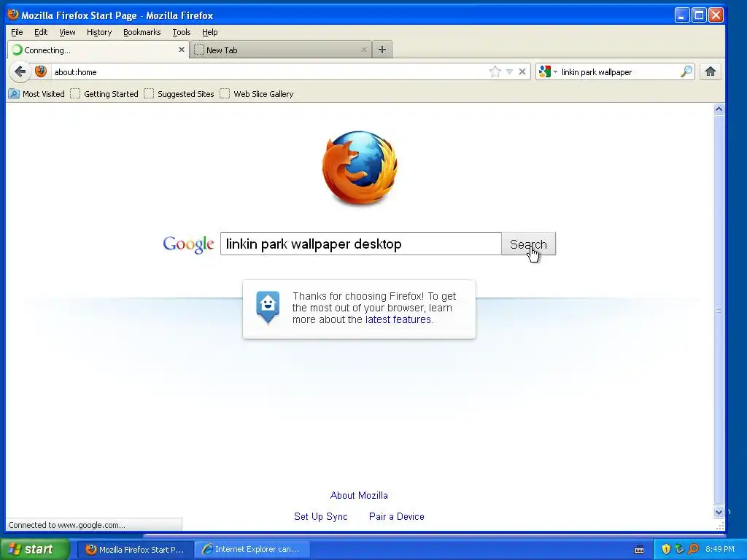Click the Google search box on the page

coord(360,244)
